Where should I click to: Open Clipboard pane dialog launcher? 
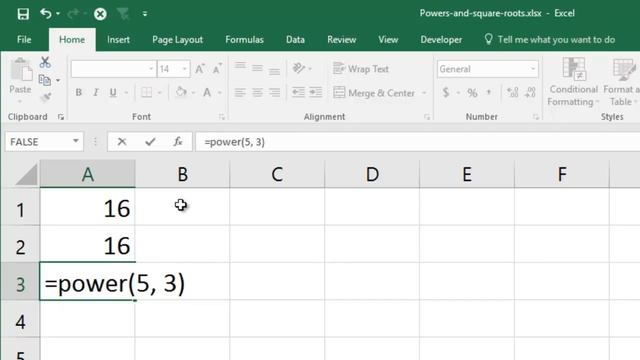(x=61, y=117)
